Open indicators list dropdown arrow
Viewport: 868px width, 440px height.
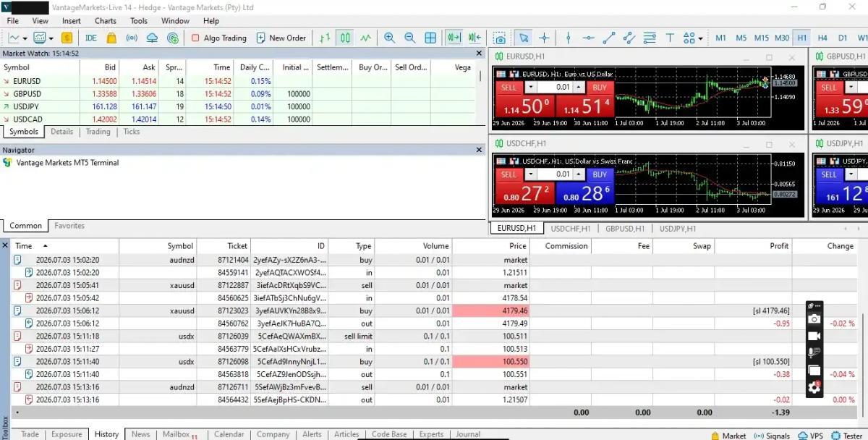(50, 38)
